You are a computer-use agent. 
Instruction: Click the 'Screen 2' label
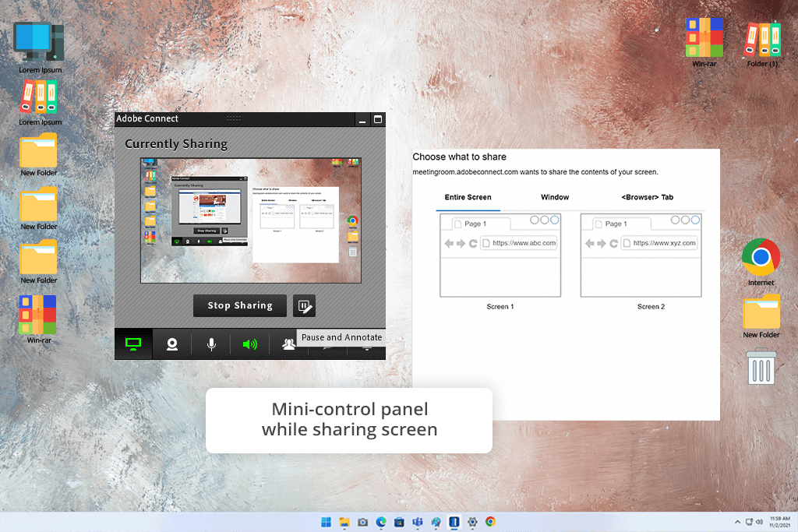pyautogui.click(x=651, y=307)
